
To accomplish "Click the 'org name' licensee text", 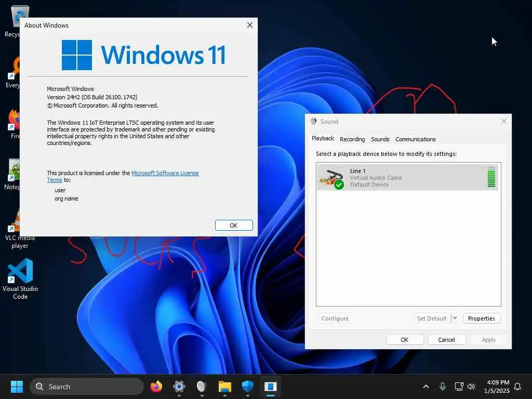I will tap(66, 198).
